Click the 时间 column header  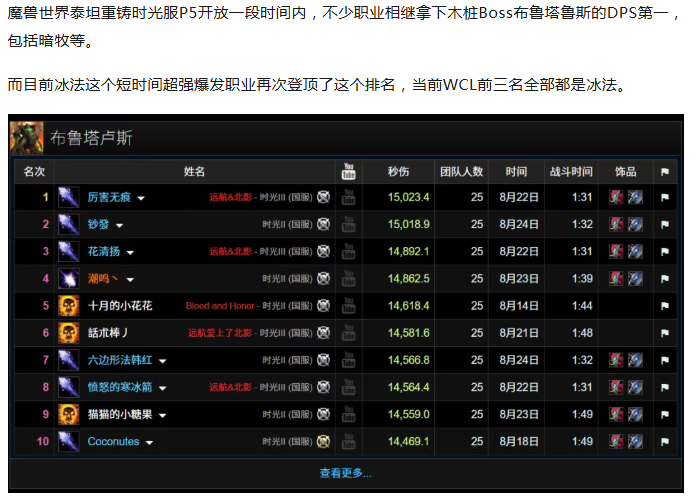coord(516,171)
